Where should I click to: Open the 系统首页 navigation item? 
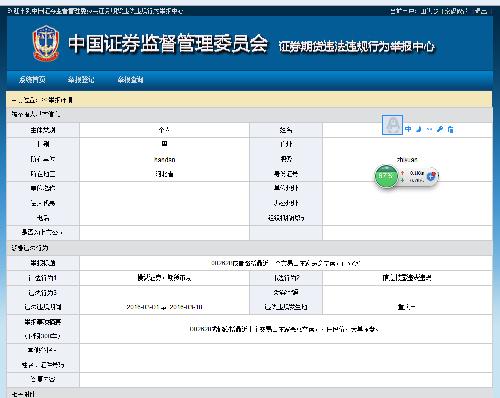point(32,80)
